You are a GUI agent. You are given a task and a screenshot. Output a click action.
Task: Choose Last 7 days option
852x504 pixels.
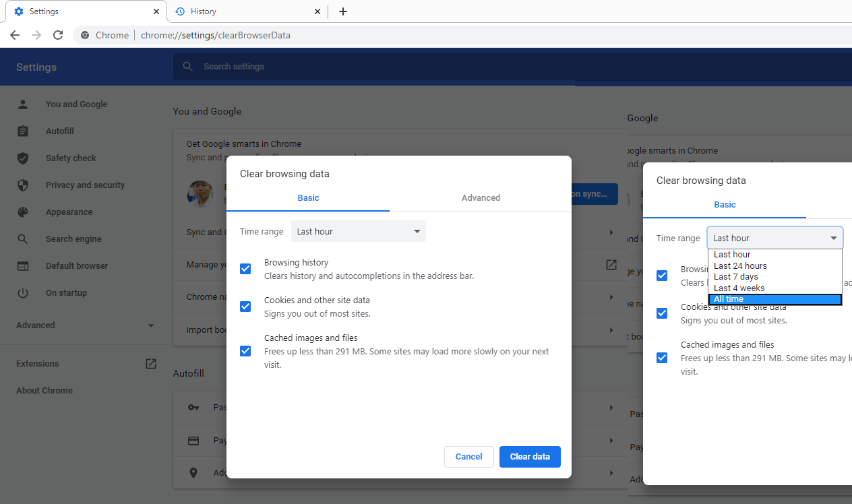coord(736,277)
